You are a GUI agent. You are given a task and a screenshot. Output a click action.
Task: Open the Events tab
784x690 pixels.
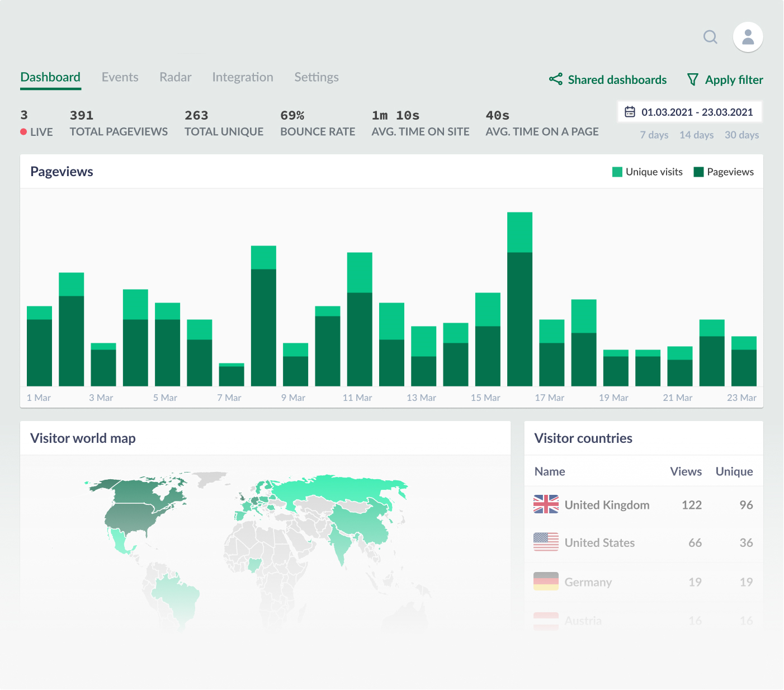120,77
